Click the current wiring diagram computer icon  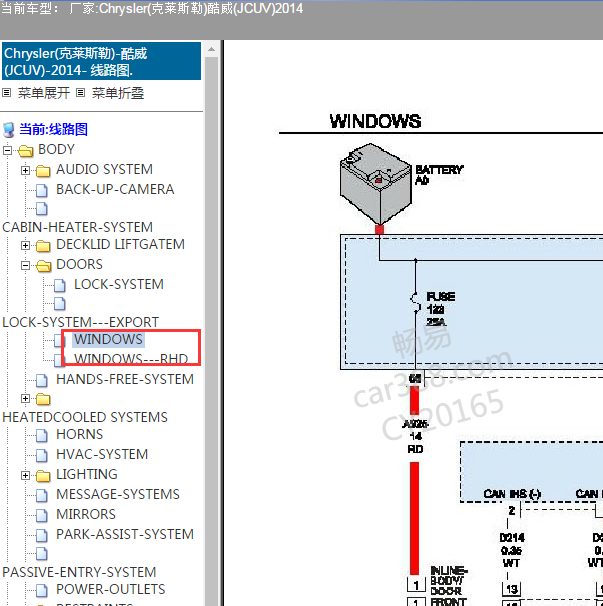9,130
